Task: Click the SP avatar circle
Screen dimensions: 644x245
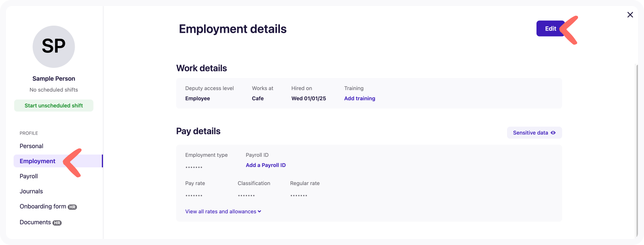Action: tap(54, 47)
